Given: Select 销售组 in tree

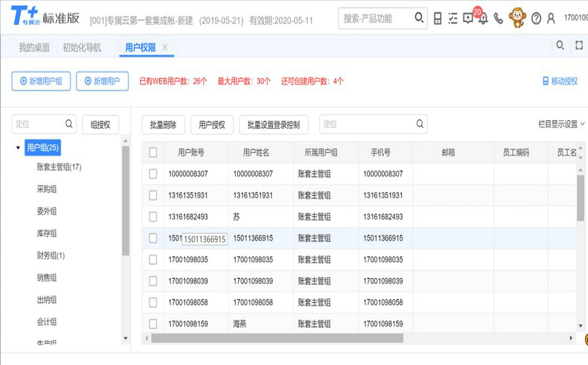Looking at the screenshot, I should tap(47, 277).
